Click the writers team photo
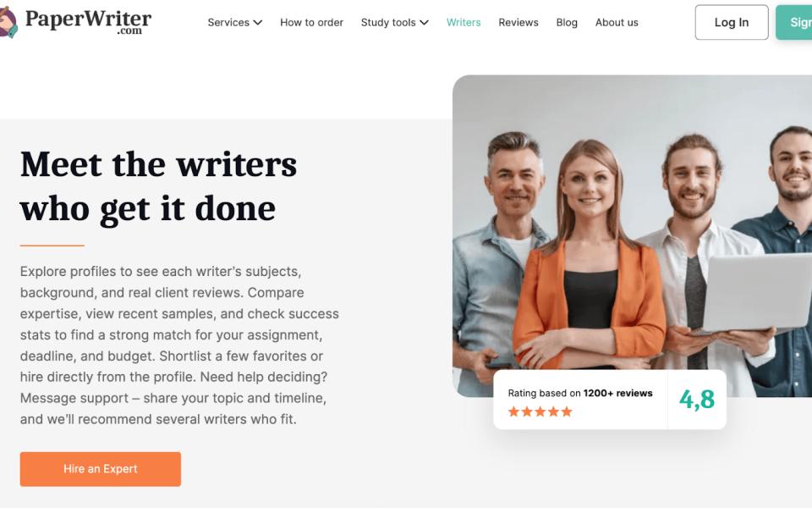Viewport: 812px width, 508px height. pos(633,236)
